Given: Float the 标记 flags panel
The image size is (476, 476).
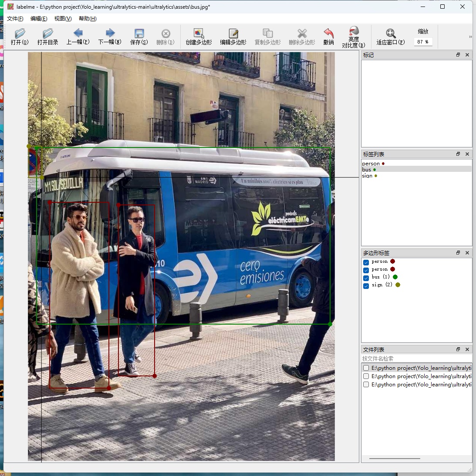Looking at the screenshot, I should [458, 55].
